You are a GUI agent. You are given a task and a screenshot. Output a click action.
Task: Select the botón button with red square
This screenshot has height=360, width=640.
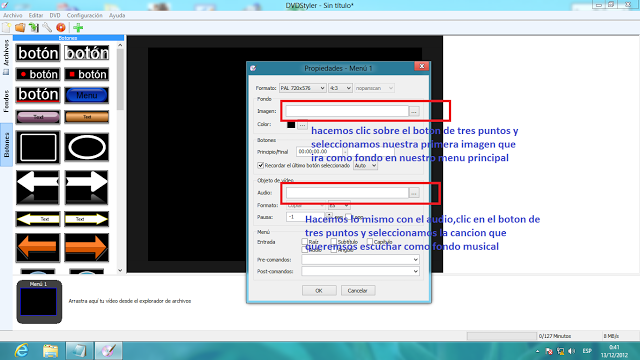coord(87,74)
